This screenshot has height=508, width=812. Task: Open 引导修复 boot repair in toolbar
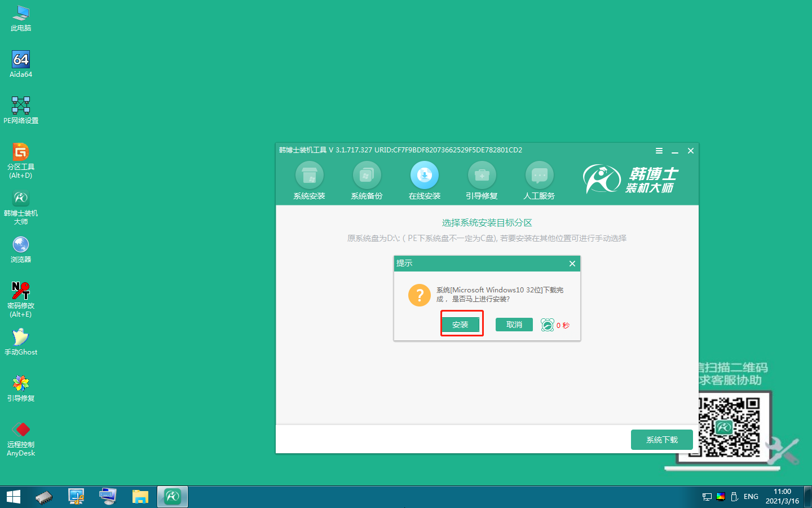click(482, 176)
